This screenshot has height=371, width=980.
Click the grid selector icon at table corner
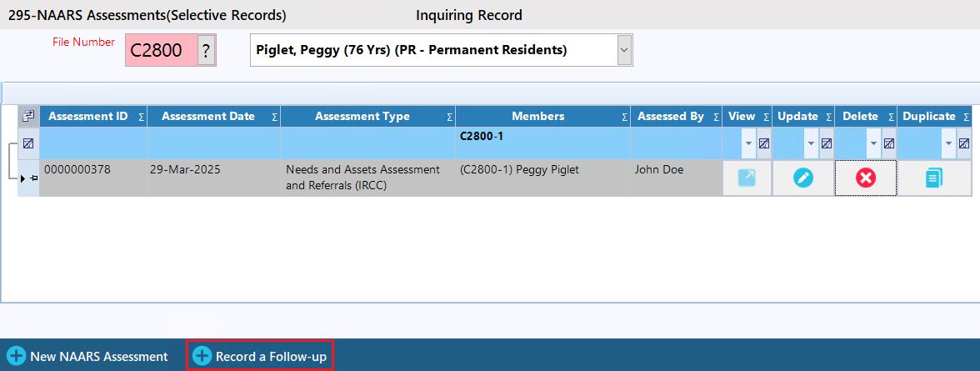[x=27, y=117]
